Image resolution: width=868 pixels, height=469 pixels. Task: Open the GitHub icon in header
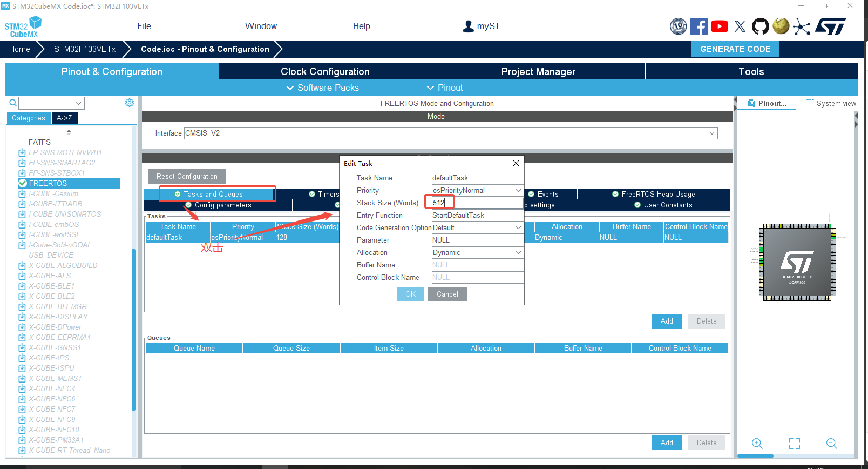coord(760,26)
